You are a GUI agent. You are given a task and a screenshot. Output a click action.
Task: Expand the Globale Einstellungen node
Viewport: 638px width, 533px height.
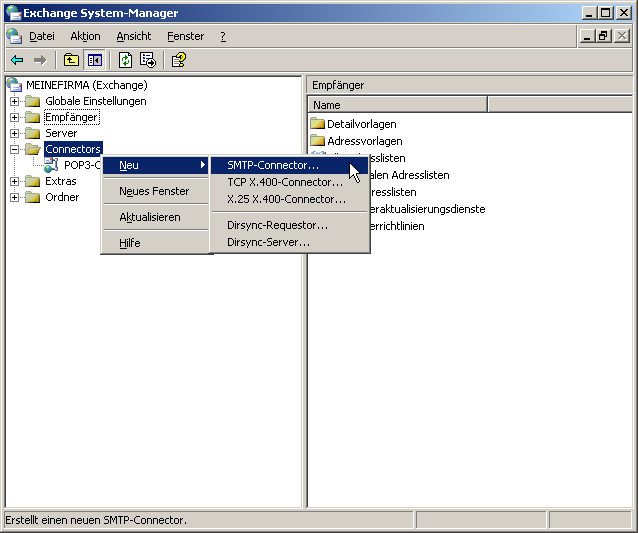coord(14,101)
